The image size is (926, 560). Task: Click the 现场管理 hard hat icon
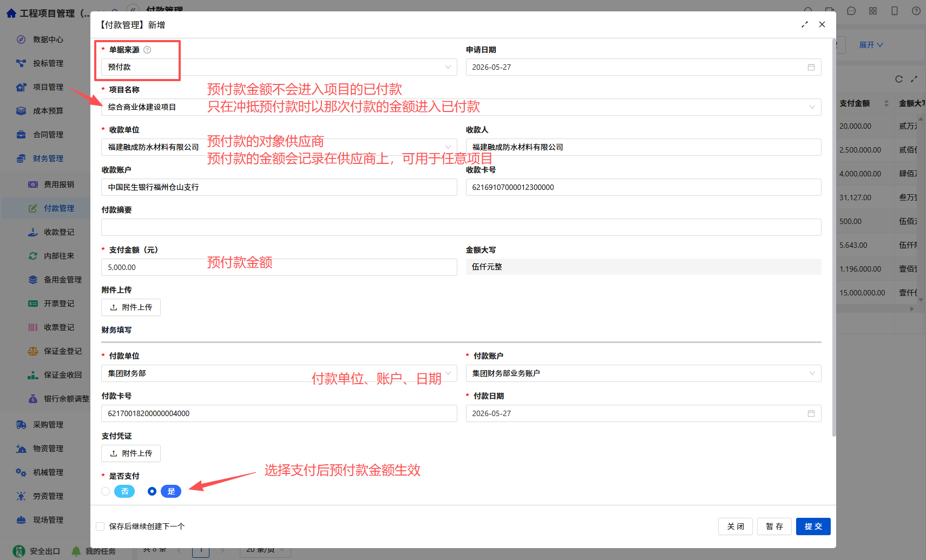coord(21,520)
